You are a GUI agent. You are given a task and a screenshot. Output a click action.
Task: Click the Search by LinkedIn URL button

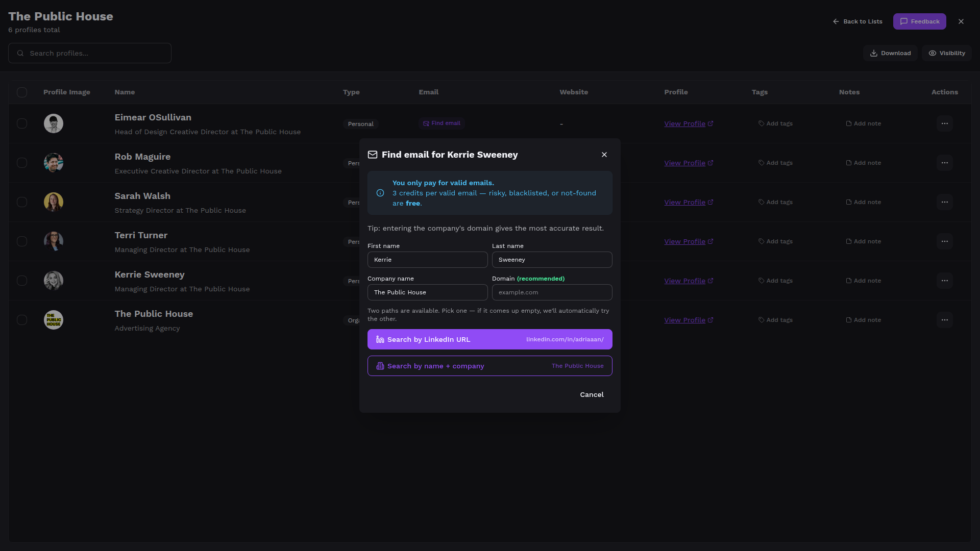pyautogui.click(x=490, y=339)
